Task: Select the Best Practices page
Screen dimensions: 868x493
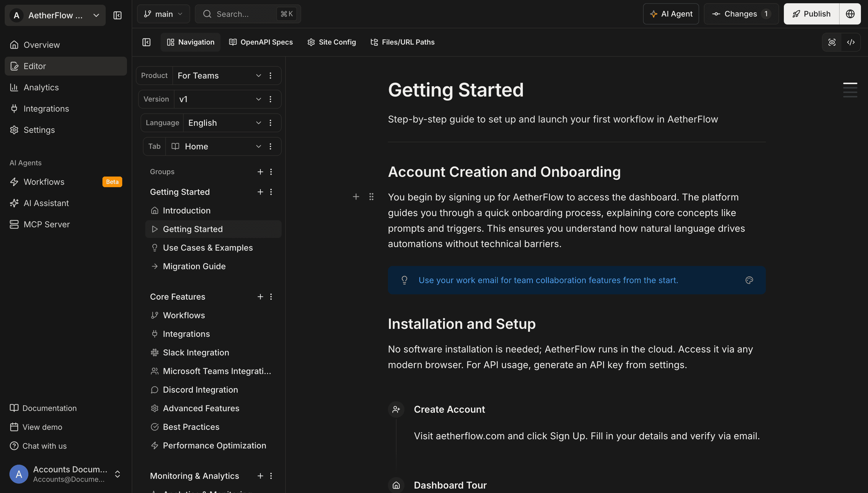Action: 213,427
